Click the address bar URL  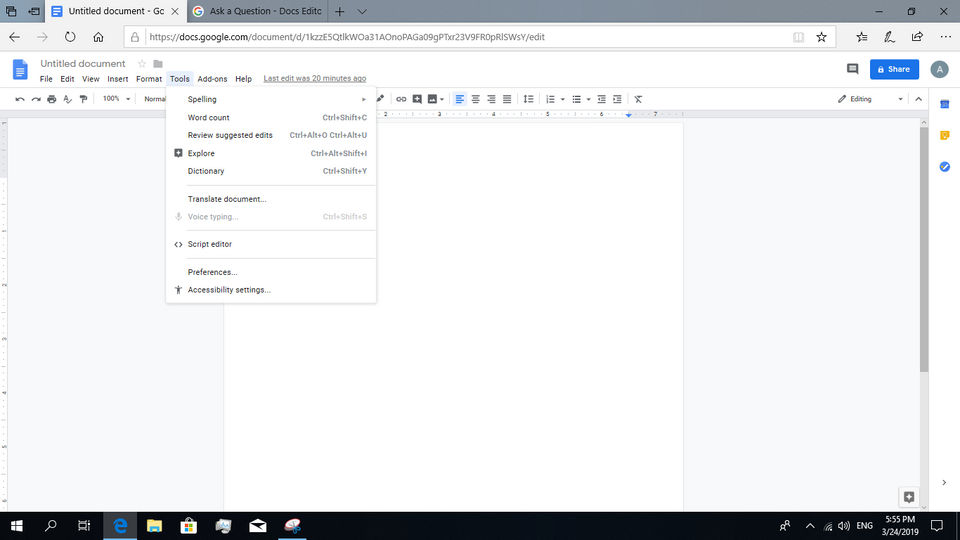(347, 37)
